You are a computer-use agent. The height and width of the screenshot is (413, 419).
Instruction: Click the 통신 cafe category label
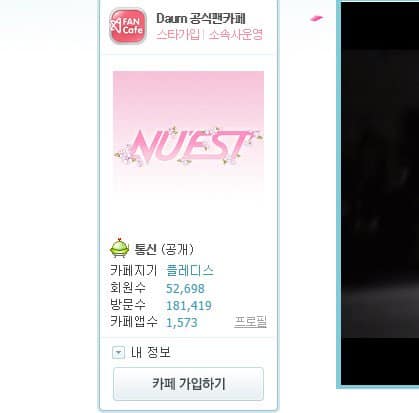pos(145,249)
